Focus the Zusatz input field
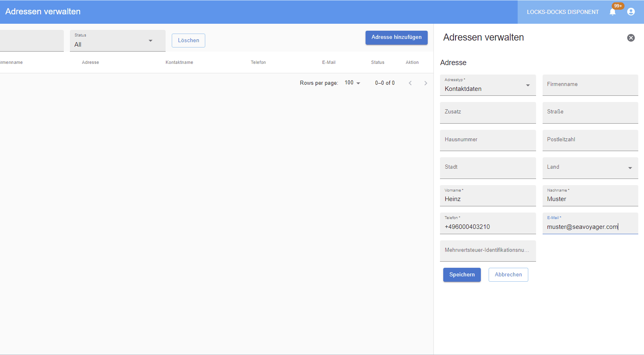 click(488, 113)
